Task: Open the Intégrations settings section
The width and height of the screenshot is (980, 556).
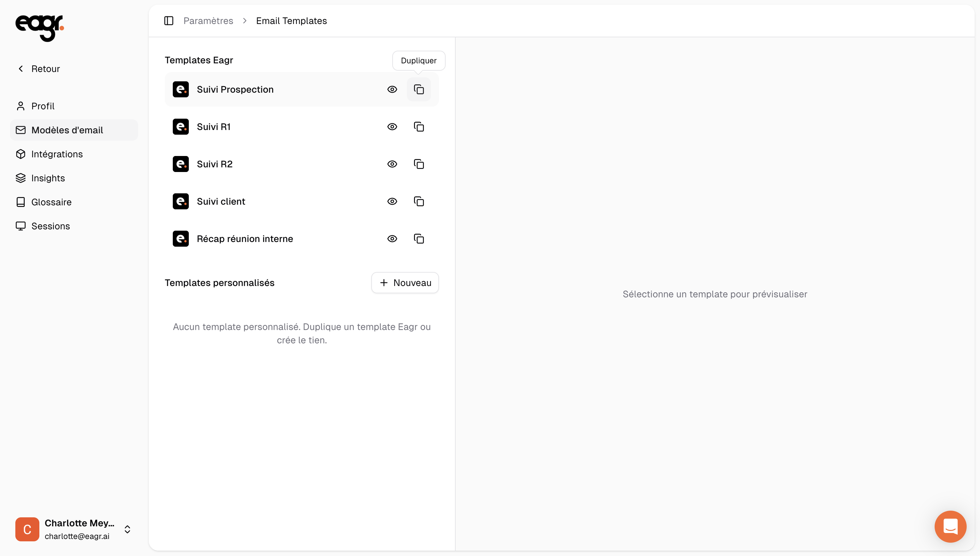Action: point(57,154)
